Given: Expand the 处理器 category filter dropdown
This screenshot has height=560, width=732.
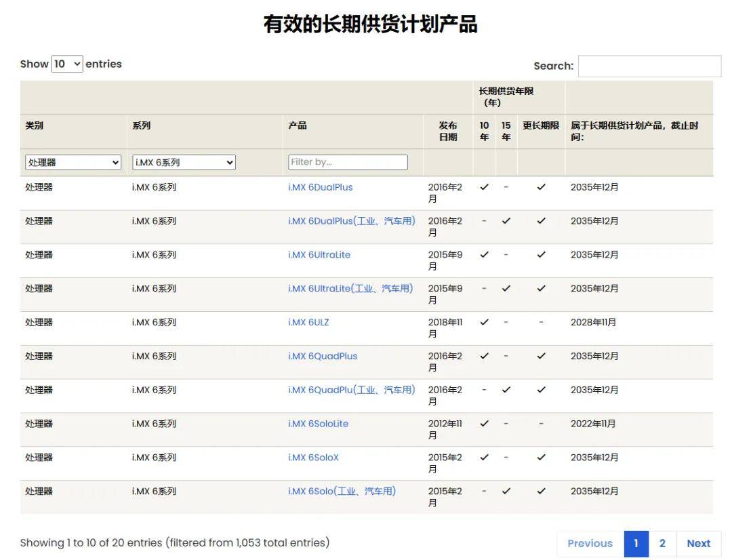Looking at the screenshot, I should pos(73,162).
